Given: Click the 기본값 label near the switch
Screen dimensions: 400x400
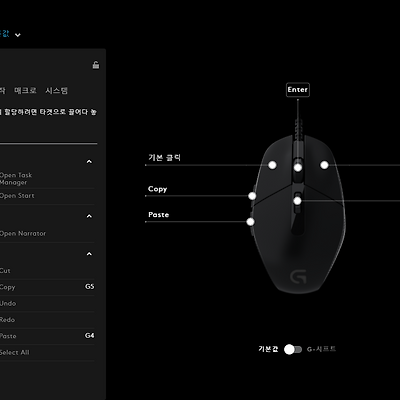Looking at the screenshot, I should coord(268,349).
